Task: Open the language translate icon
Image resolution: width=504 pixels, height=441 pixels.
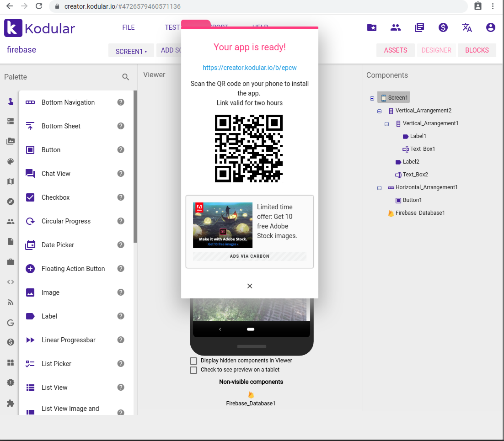Action: click(466, 27)
